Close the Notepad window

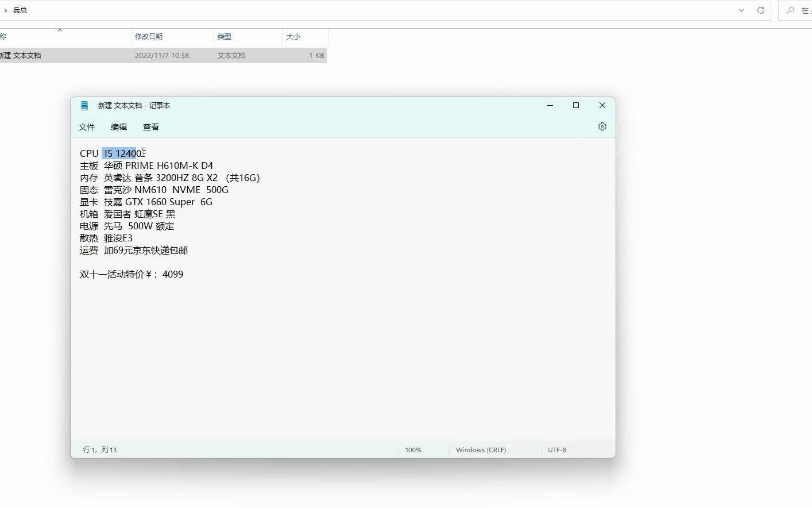[602, 106]
